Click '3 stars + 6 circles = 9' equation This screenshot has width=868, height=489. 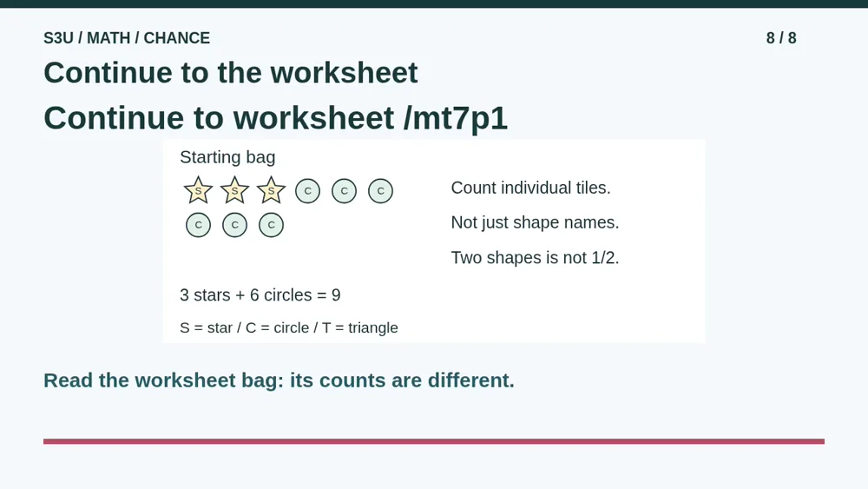pyautogui.click(x=260, y=295)
